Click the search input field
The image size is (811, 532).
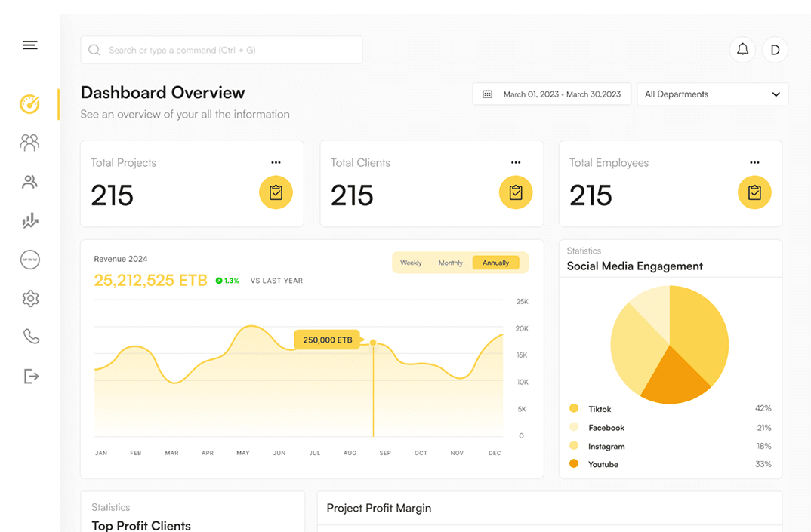(x=221, y=49)
